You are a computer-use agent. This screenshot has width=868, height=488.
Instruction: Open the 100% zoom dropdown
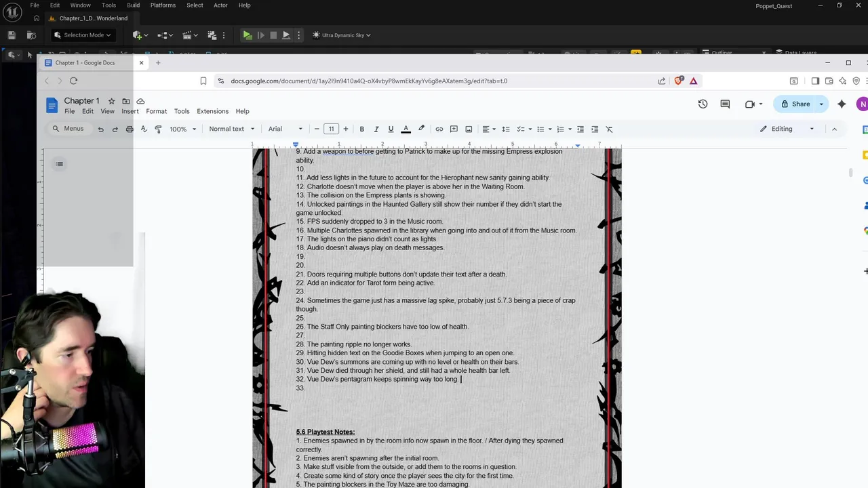pyautogui.click(x=182, y=129)
